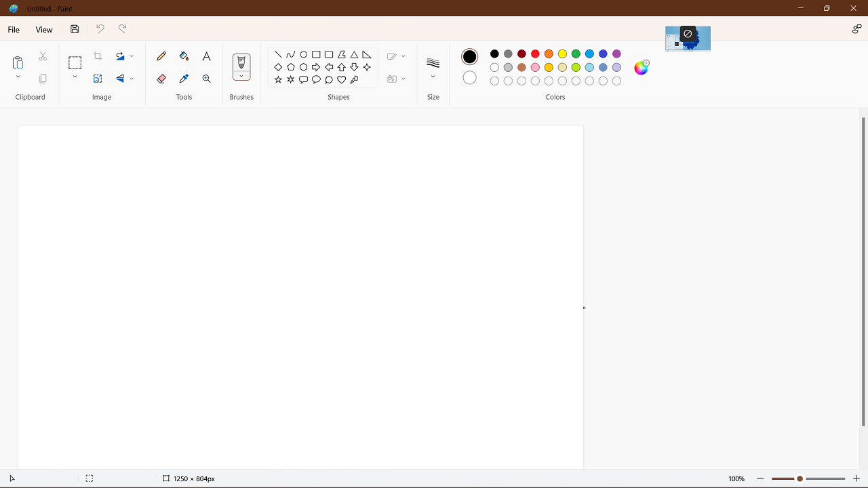Toggle the secondary white Color 2 circle
Viewport: 868px width, 488px height.
point(469,78)
